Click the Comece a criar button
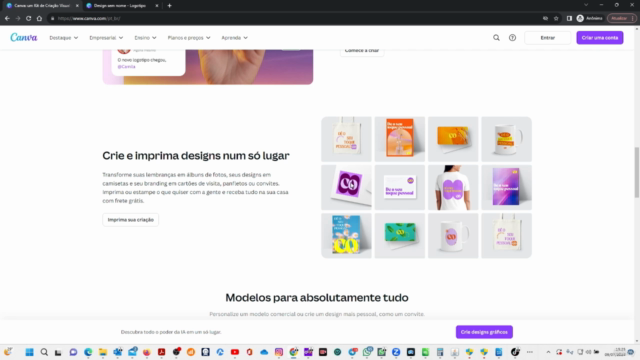640x360 pixels. coord(362,51)
